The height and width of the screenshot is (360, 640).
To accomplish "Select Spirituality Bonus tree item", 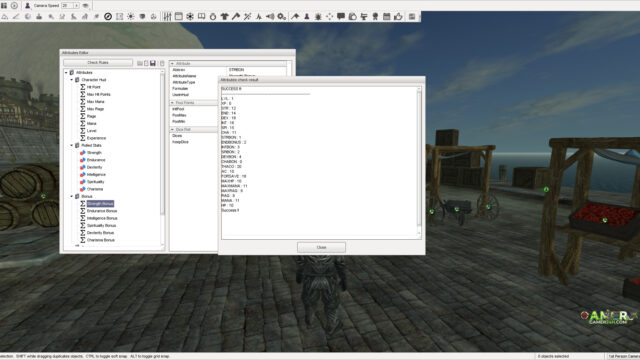I will click(x=101, y=225).
